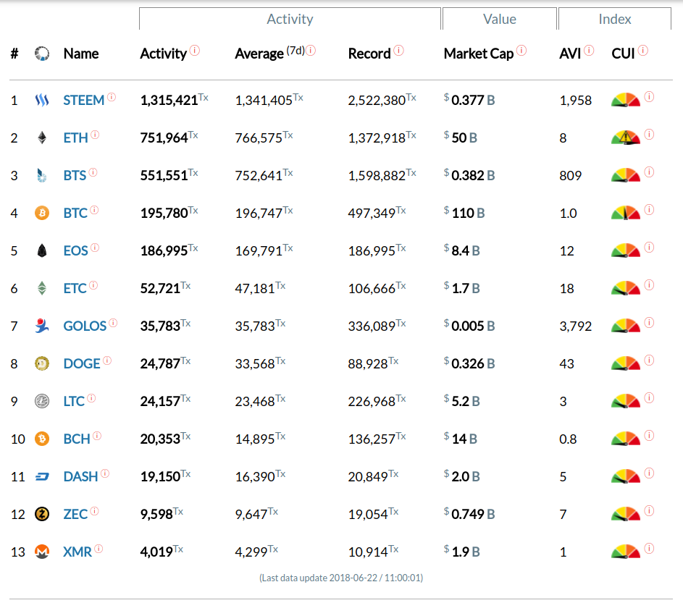Image resolution: width=683 pixels, height=616 pixels.
Task: Click the Bitcoin Cash BCH logo
Action: click(x=42, y=439)
